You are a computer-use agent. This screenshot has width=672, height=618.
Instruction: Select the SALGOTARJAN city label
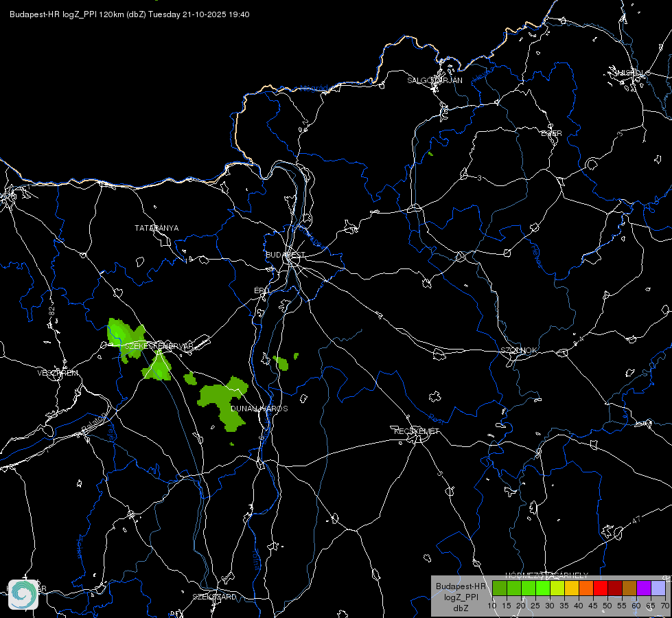(x=435, y=80)
